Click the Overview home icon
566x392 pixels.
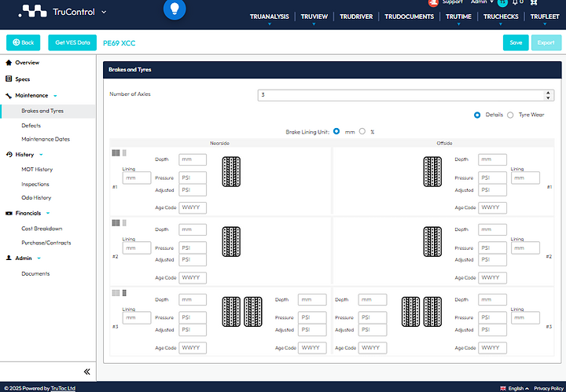(x=9, y=63)
